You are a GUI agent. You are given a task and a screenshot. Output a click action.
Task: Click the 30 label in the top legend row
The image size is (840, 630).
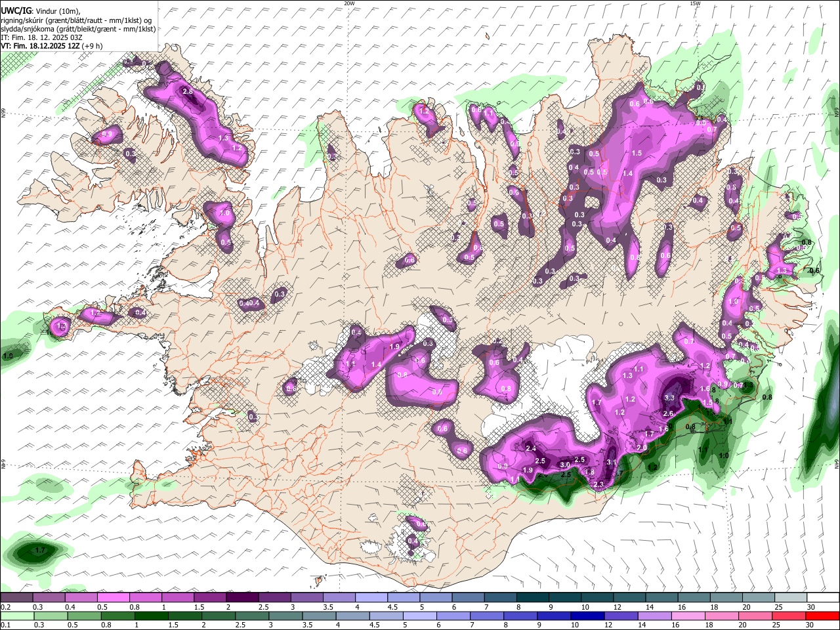pyautogui.click(x=811, y=607)
